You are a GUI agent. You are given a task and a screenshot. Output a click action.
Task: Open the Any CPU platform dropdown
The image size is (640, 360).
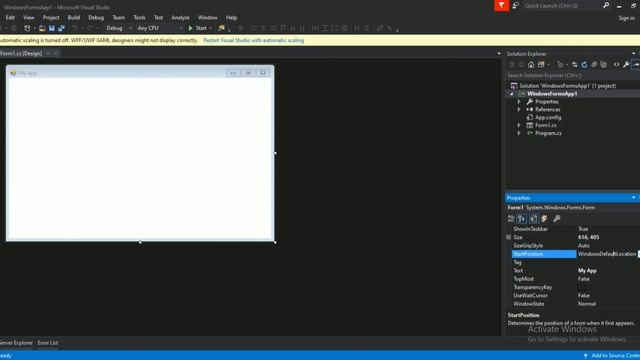(x=181, y=28)
